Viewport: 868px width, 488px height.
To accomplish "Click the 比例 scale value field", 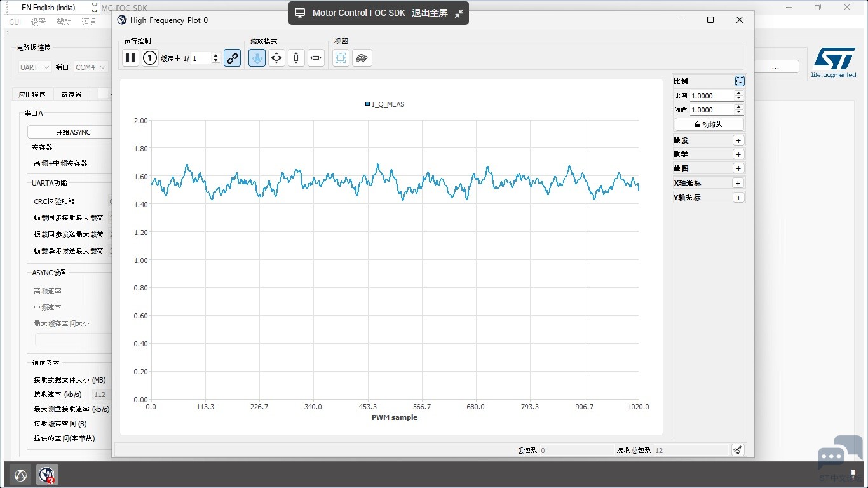I will tap(712, 96).
